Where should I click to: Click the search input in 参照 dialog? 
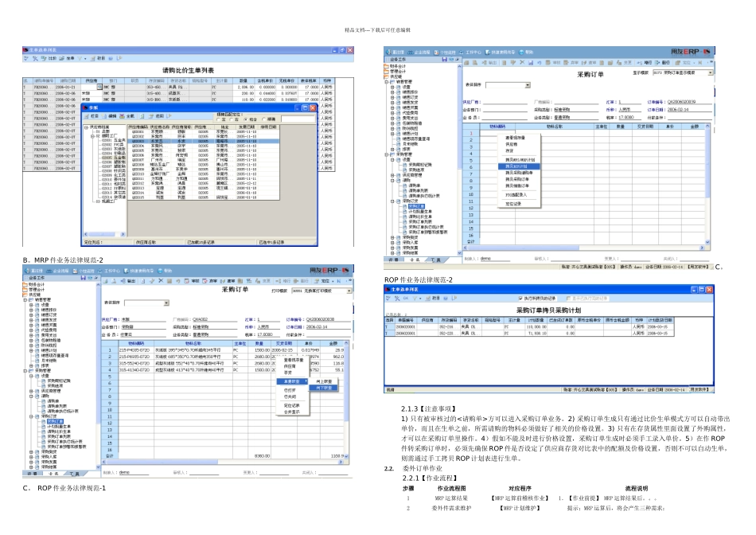click(x=298, y=119)
